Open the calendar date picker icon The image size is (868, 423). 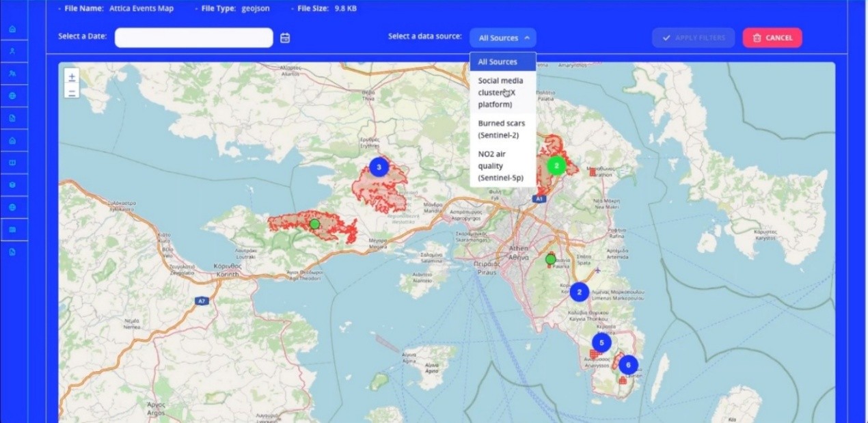point(285,38)
